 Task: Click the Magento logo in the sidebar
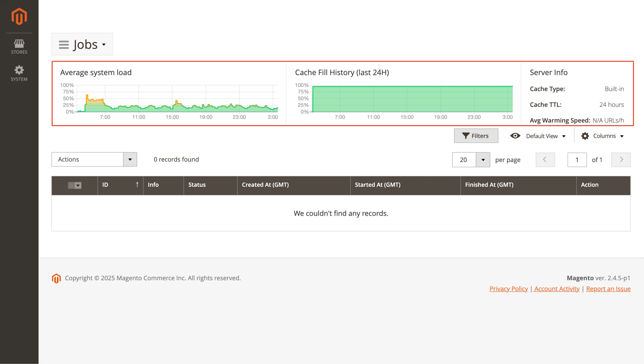19,16
